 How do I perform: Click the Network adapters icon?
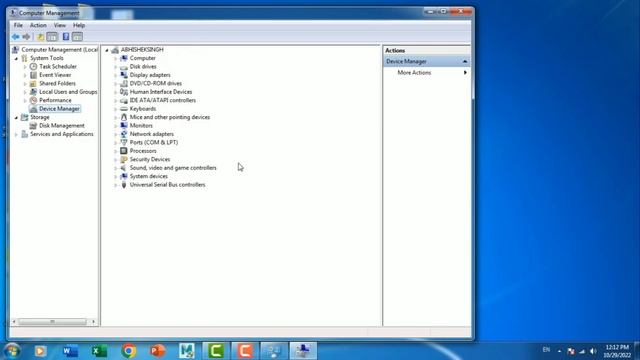coord(124,134)
